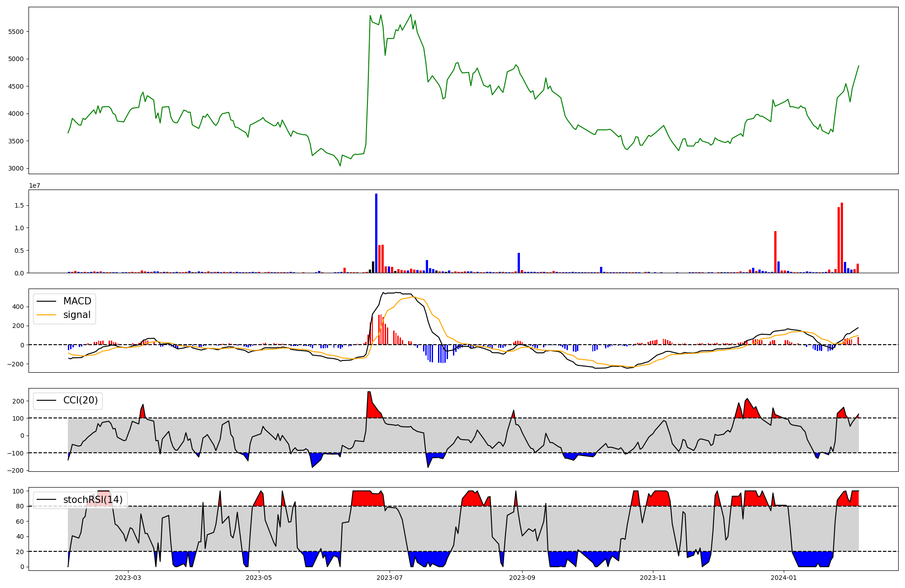Click the 2023-11 date tick label
The image size is (905, 588).
(x=653, y=577)
